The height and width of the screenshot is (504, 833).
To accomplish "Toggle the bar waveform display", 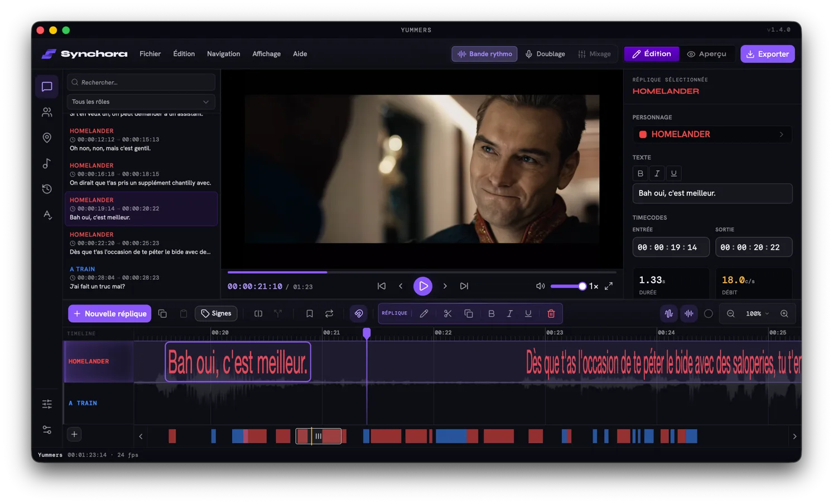I will (689, 314).
